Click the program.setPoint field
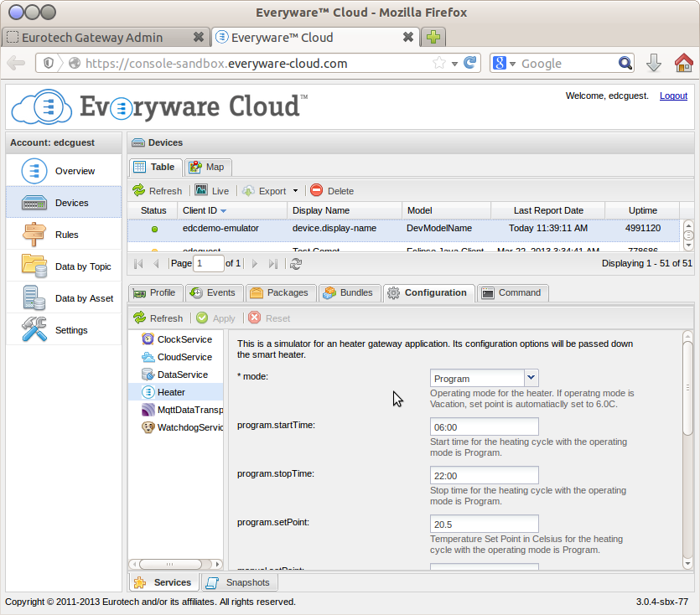The height and width of the screenshot is (615, 700). 484,524
